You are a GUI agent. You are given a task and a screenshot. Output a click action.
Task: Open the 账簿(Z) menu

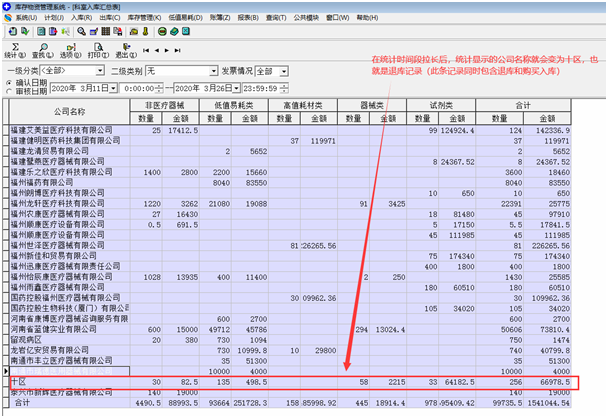220,18
